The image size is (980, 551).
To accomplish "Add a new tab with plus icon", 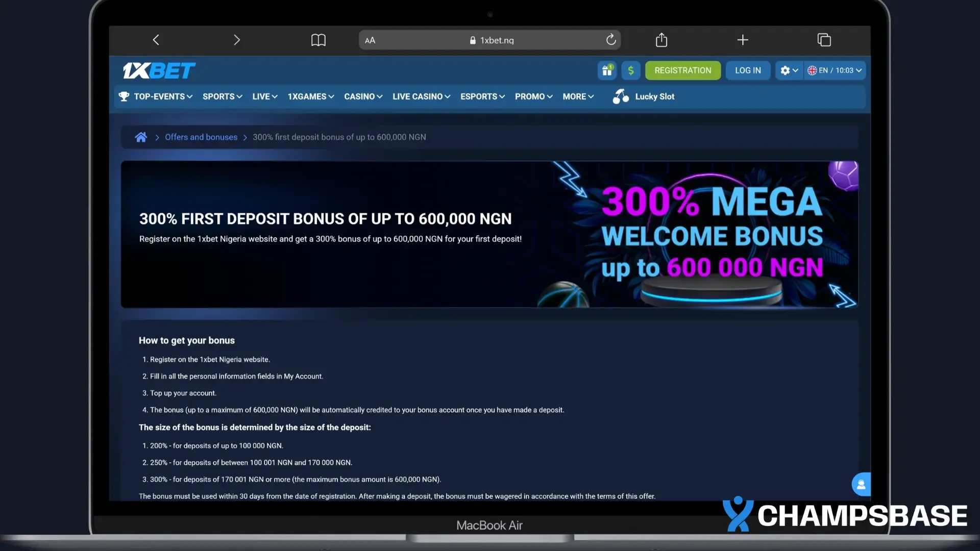I will click(x=743, y=40).
